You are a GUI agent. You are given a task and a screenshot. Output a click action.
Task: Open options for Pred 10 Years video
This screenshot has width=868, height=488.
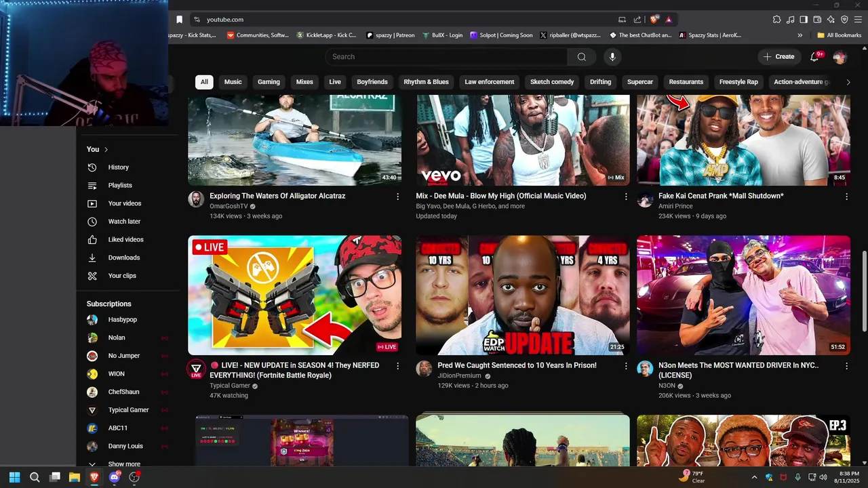pos(626,366)
